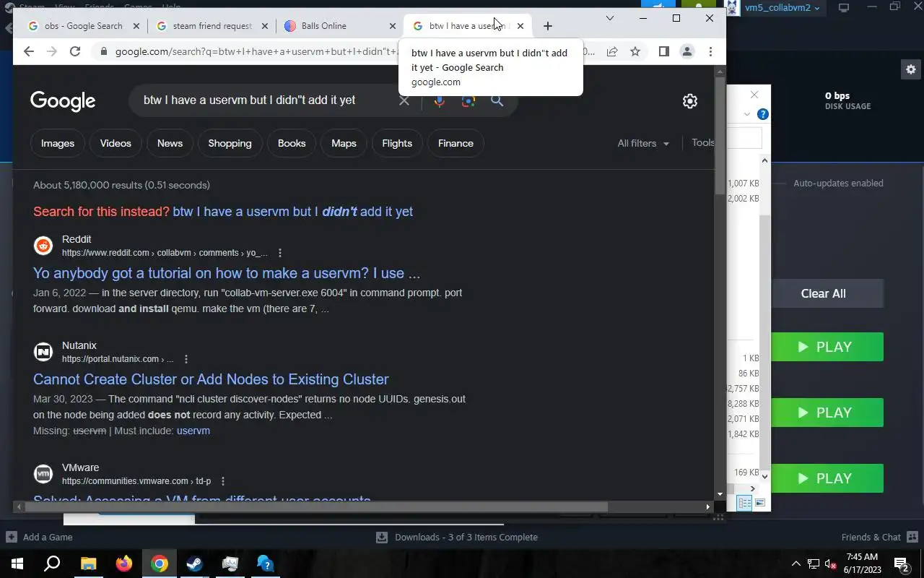924x578 pixels.
Task: Click the bottom Steam PLAY button
Action: pos(827,478)
